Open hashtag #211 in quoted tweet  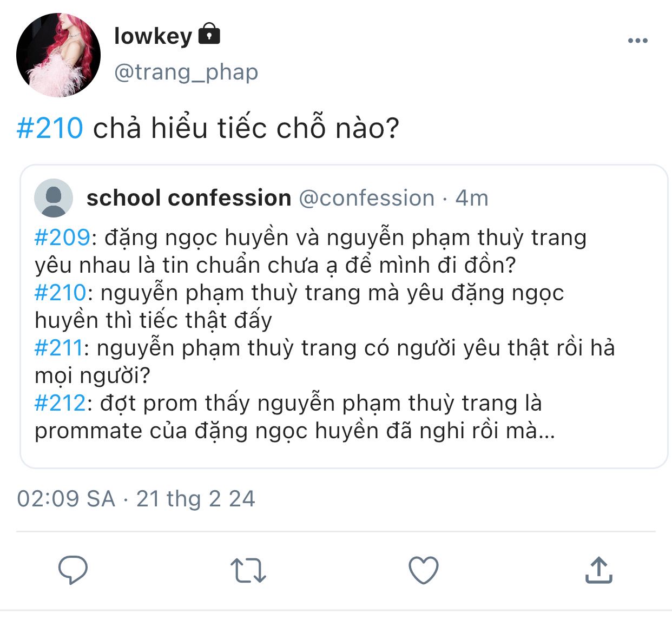click(58, 348)
